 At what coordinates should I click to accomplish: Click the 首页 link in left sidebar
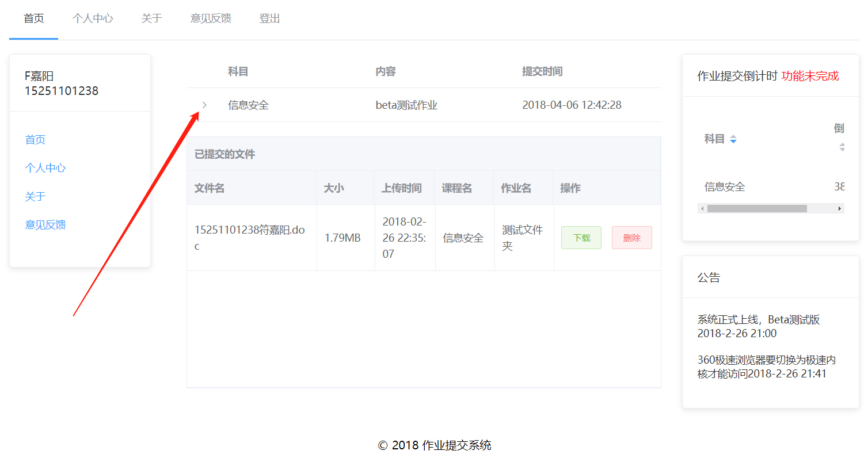click(x=35, y=140)
